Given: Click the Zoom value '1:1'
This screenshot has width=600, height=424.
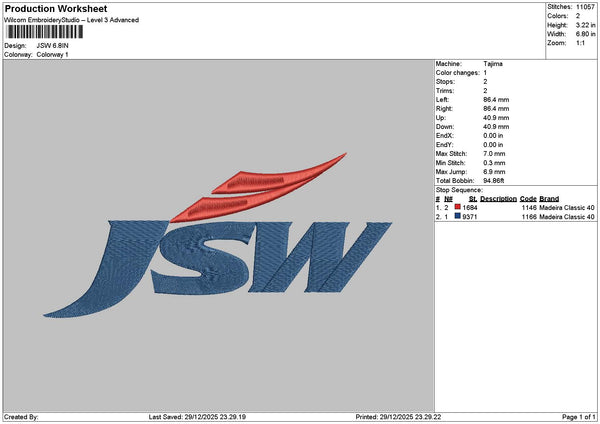Looking at the screenshot, I should (580, 43).
